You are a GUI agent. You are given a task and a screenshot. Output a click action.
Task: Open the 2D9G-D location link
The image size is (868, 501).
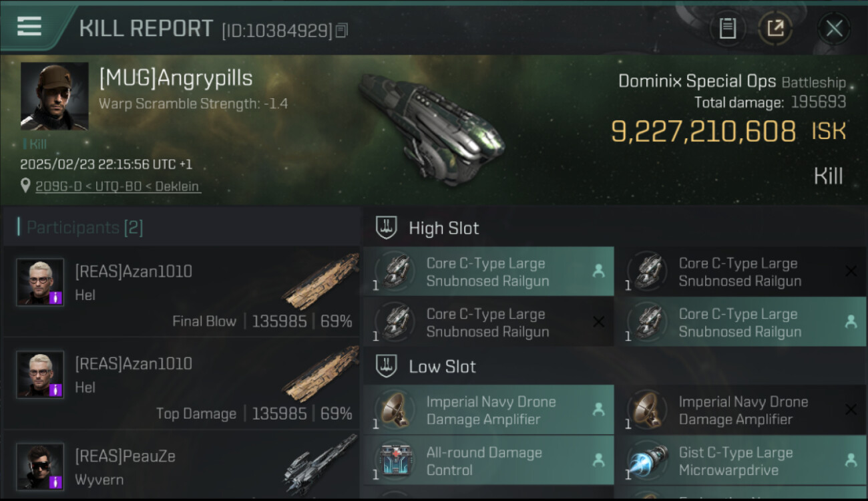pyautogui.click(x=118, y=186)
